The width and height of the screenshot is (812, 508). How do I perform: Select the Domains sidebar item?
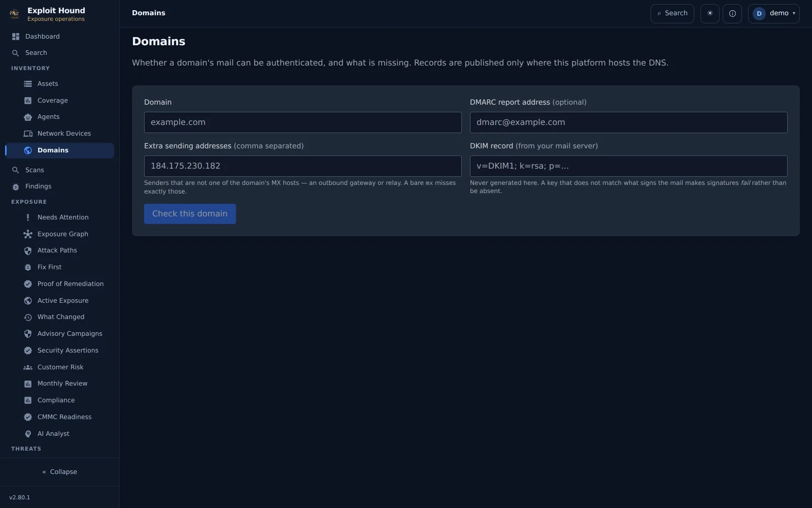coord(59,150)
